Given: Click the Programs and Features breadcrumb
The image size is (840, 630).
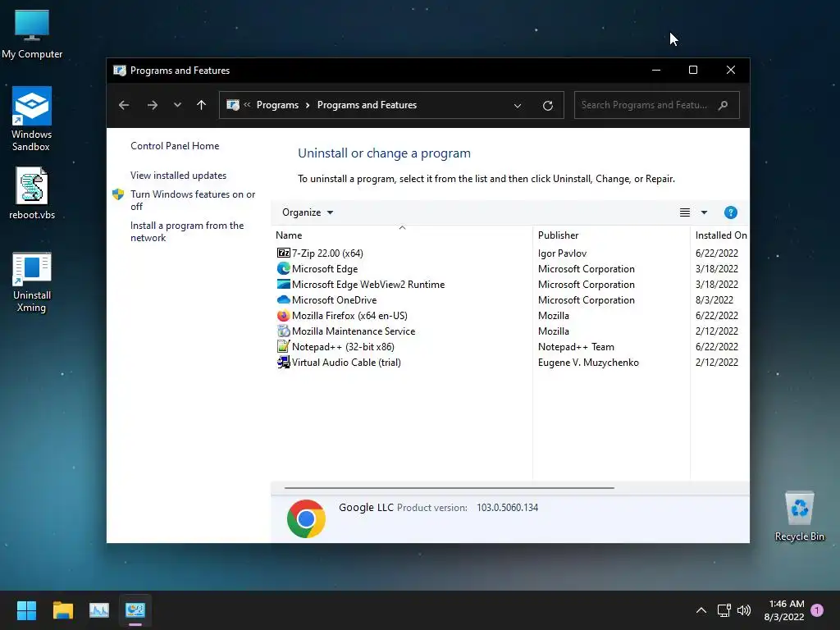Looking at the screenshot, I should coord(367,105).
